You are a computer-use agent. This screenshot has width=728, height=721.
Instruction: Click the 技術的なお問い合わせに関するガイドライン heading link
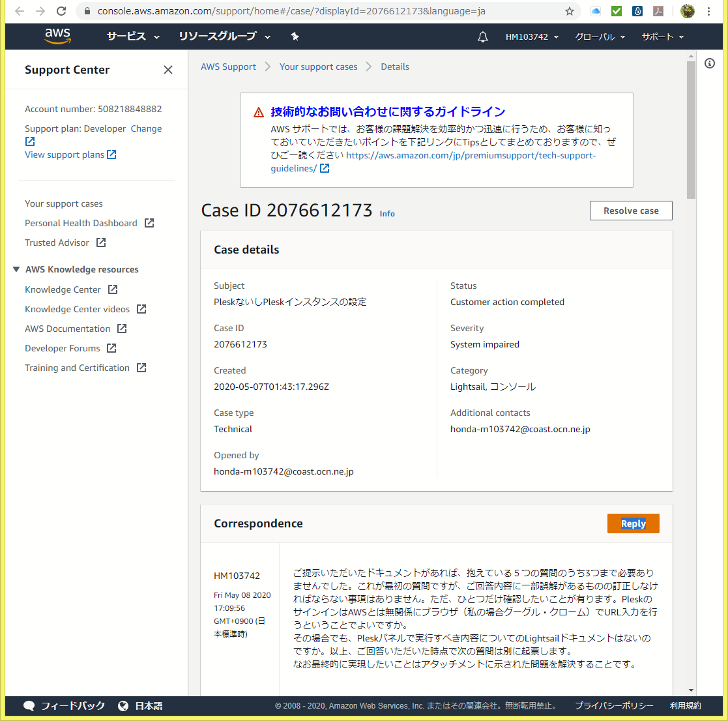pos(388,112)
